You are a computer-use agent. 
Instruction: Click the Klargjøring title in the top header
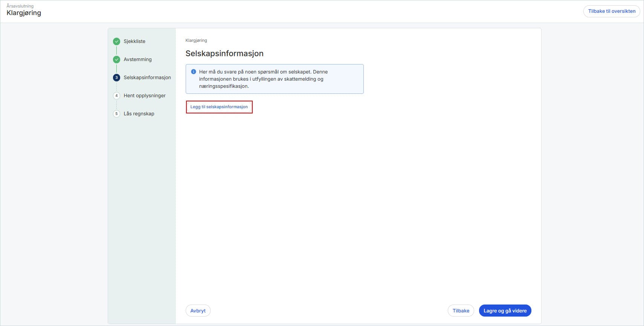(24, 13)
